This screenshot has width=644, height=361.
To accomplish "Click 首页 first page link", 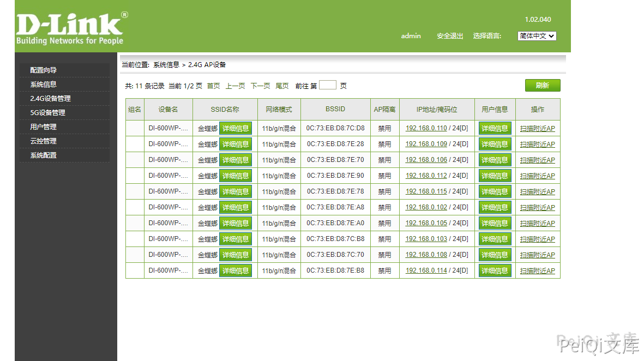I will point(213,86).
